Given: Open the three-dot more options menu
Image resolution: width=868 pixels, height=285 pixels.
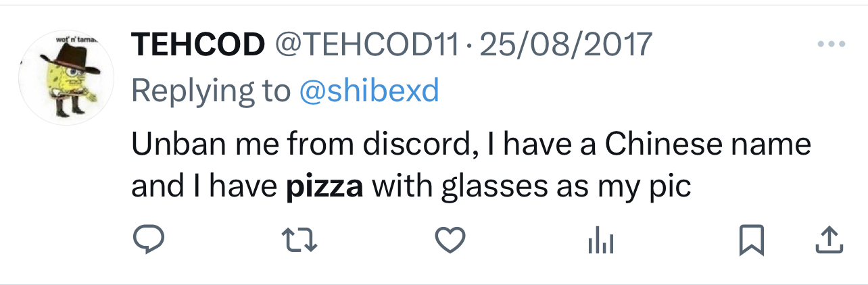Looking at the screenshot, I should tap(831, 45).
